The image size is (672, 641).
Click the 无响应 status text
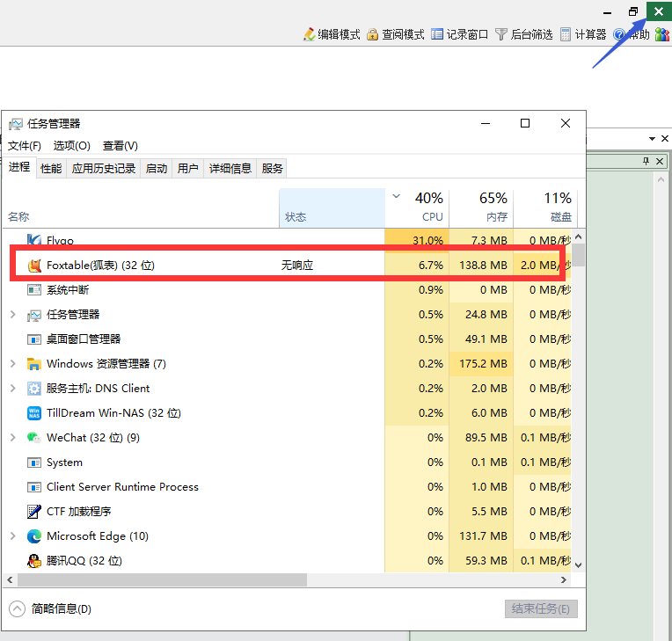coord(297,266)
